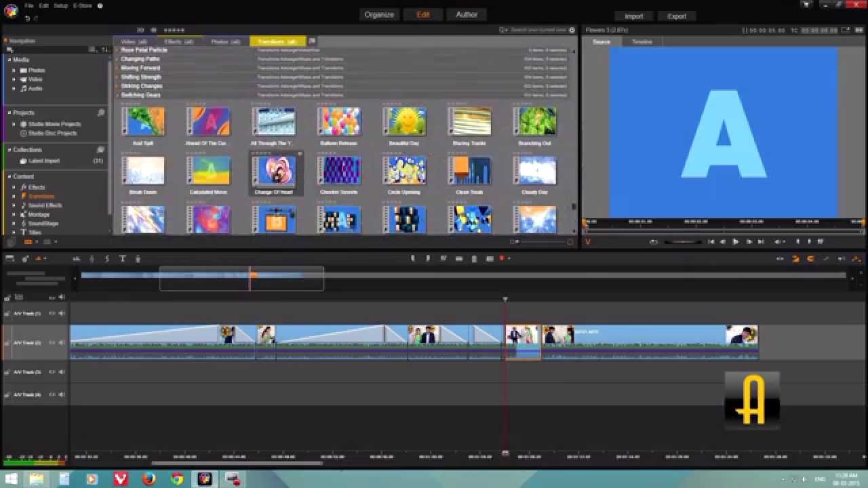Mute A/V Track (3) audio
868x488 pixels.
click(x=62, y=372)
